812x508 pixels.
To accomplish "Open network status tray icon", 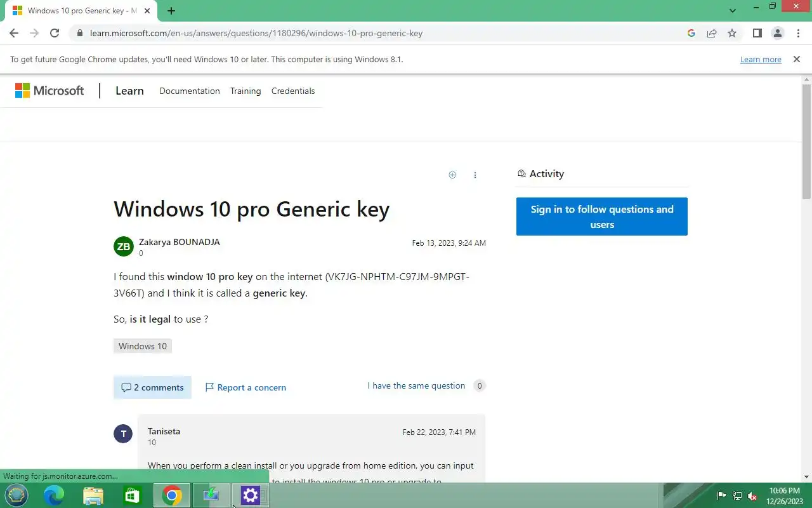I will click(x=737, y=496).
